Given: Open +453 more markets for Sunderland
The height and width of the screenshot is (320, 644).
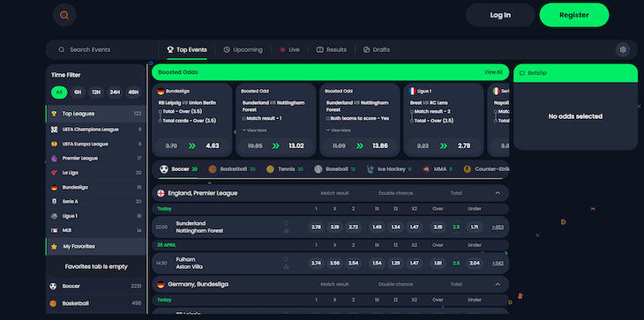Looking at the screenshot, I should click(498, 227).
